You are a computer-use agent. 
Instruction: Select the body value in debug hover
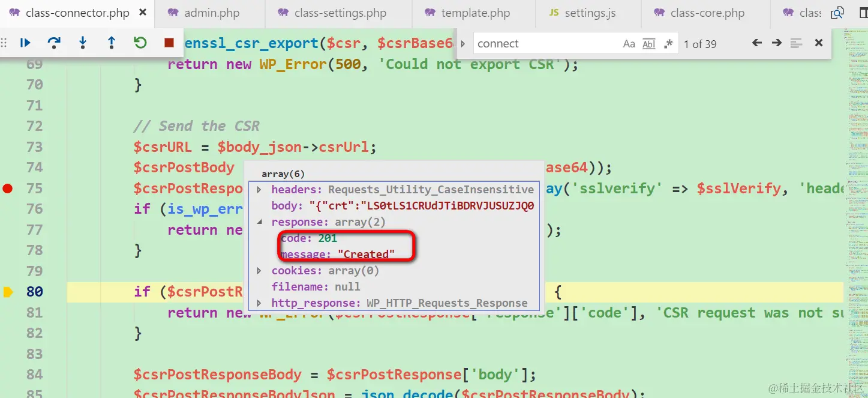tap(421, 206)
